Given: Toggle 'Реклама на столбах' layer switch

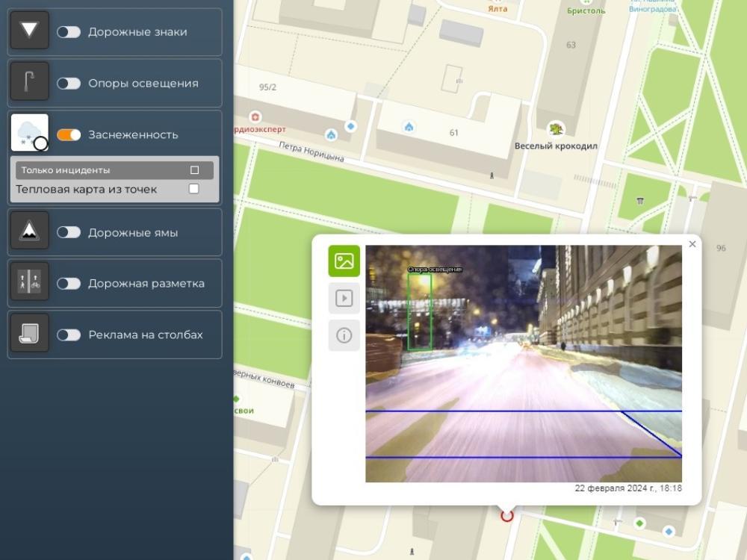Looking at the screenshot, I should [x=69, y=335].
